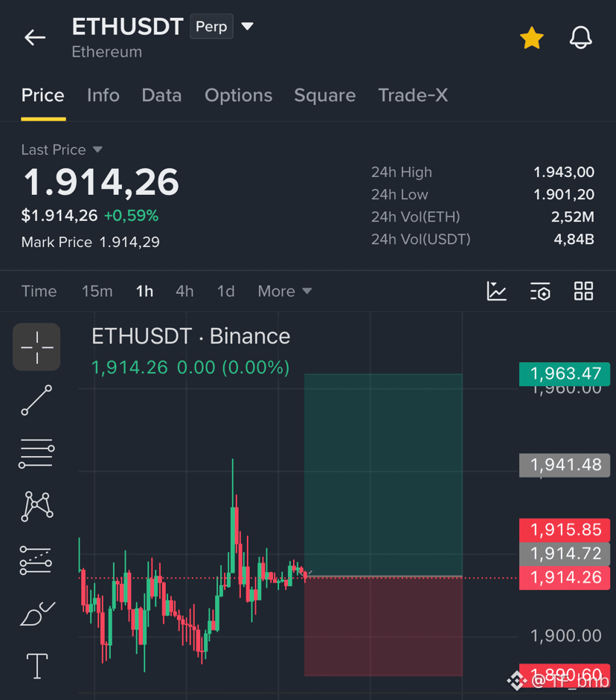Click the 24h Vol(ETH) value 2,52M
The image size is (616, 700).
coord(573,216)
